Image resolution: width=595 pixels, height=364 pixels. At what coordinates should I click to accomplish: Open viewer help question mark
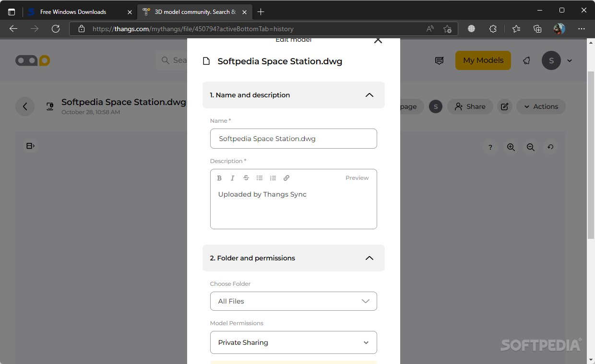click(x=490, y=147)
